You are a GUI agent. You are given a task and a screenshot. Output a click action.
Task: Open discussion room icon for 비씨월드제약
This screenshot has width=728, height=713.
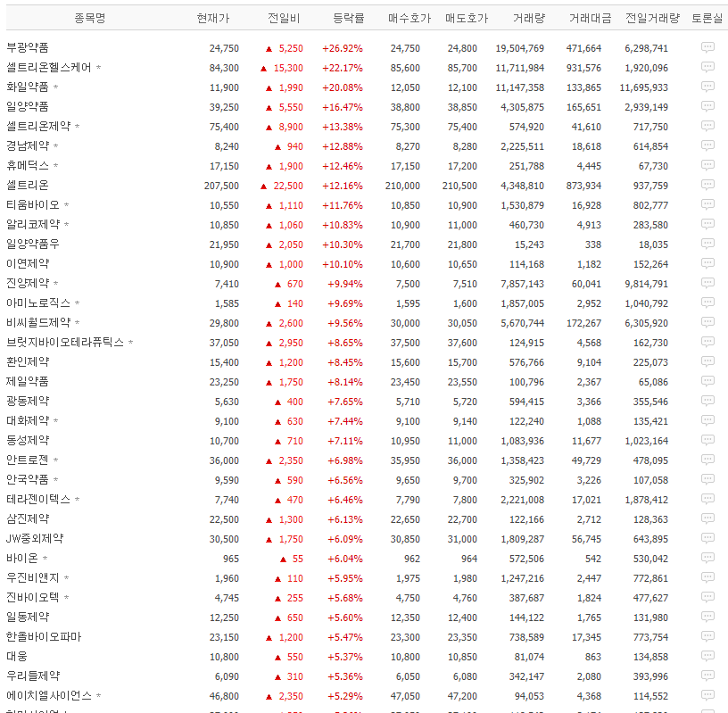707,322
